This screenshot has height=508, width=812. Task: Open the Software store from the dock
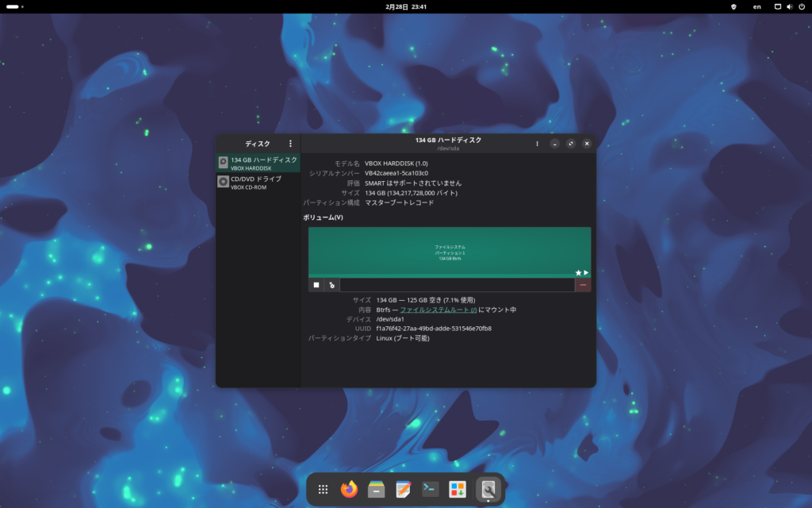pos(458,490)
